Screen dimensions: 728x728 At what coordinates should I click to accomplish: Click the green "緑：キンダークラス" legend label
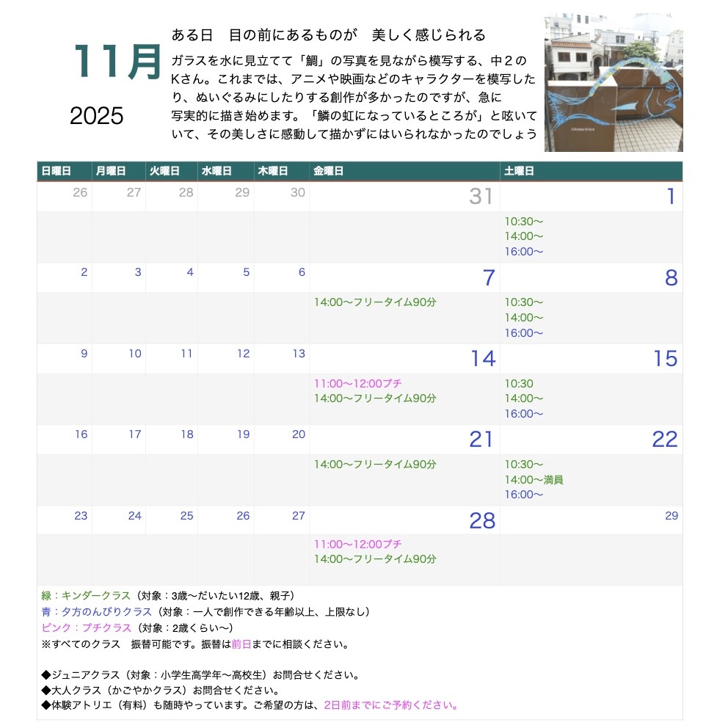point(86,596)
